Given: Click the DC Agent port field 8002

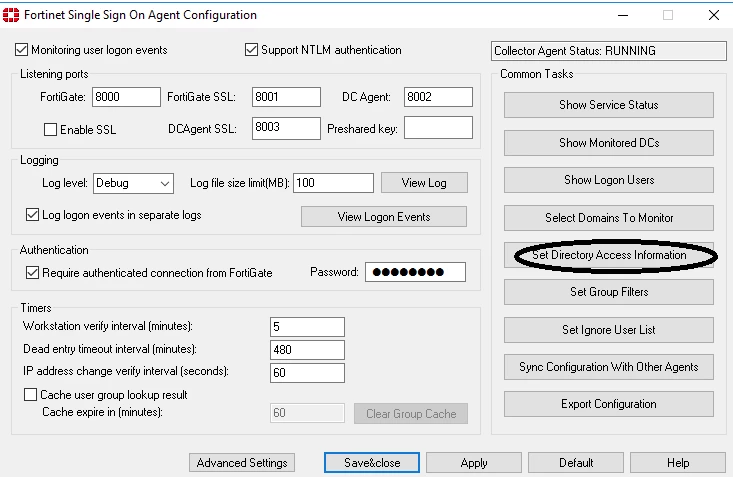Looking at the screenshot, I should click(438, 97).
